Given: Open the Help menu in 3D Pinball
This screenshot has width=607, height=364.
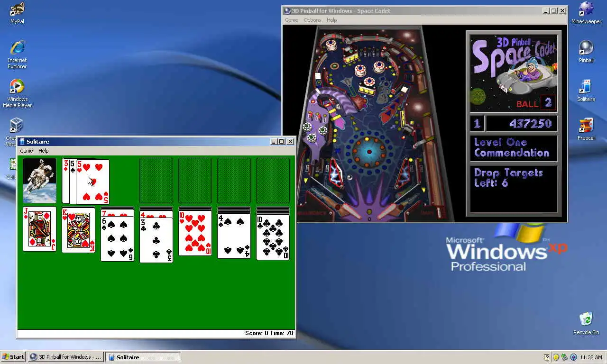Looking at the screenshot, I should pyautogui.click(x=332, y=20).
